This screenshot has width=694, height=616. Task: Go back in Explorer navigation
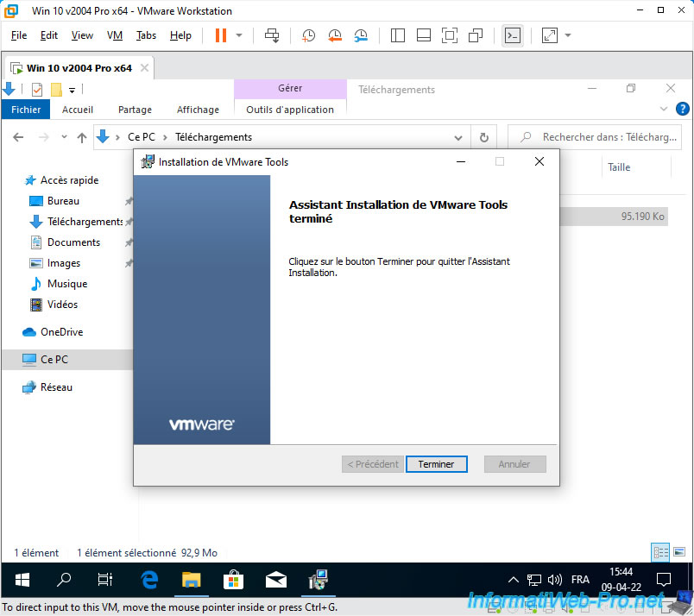click(18, 137)
